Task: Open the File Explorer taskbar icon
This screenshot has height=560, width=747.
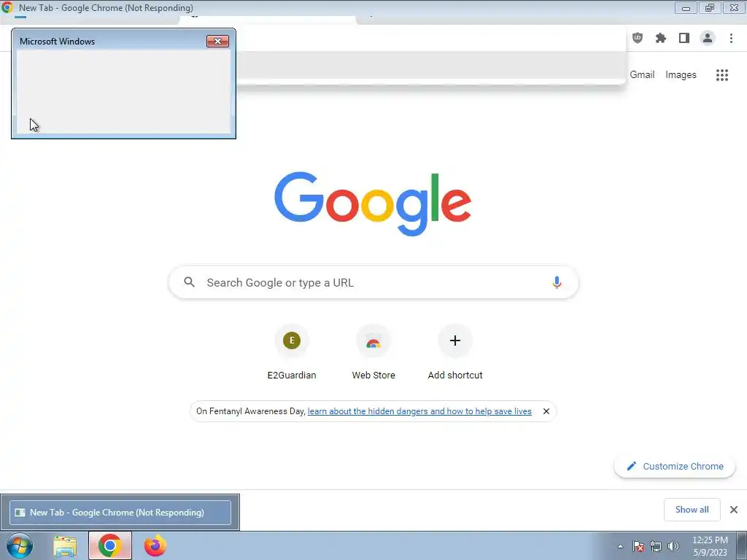Action: 65,545
